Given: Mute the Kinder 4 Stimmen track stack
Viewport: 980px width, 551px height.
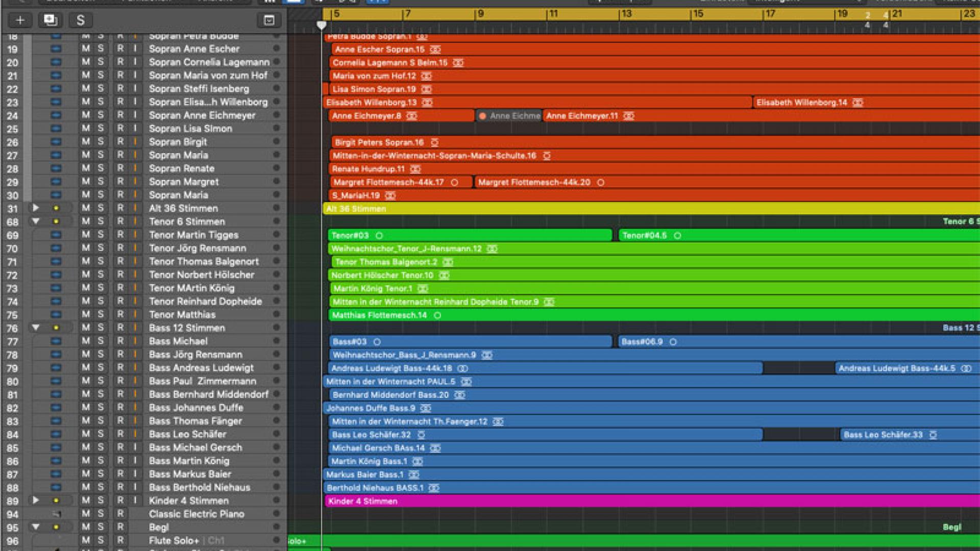Looking at the screenshot, I should click(x=86, y=500).
